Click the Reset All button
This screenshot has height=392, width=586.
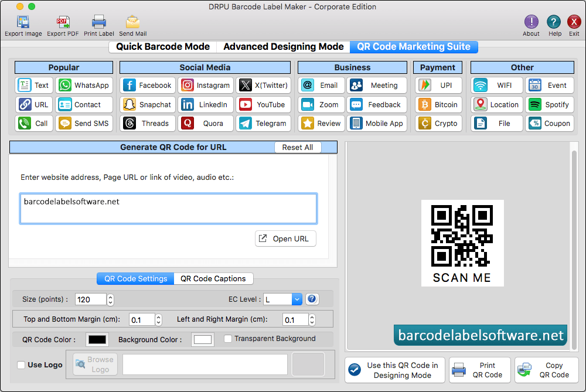[x=298, y=147]
